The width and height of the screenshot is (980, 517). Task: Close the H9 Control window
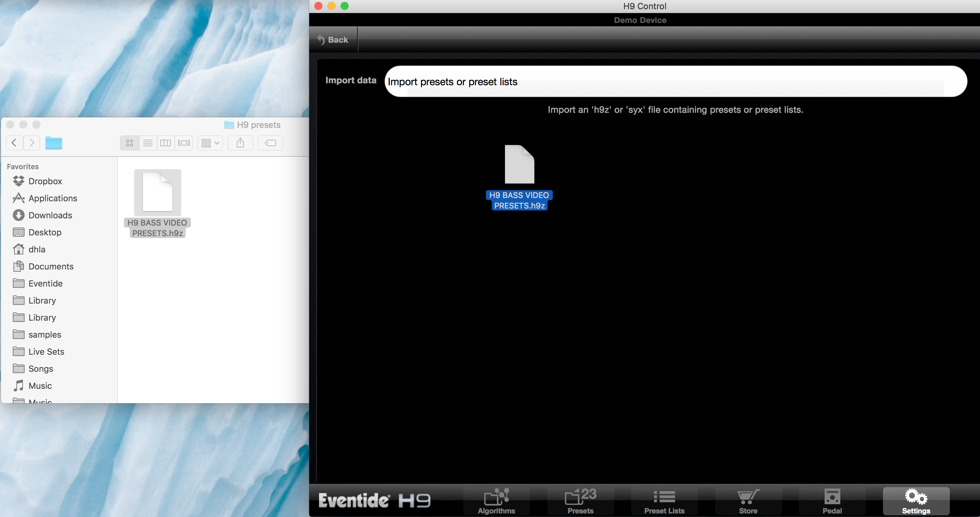tap(319, 6)
